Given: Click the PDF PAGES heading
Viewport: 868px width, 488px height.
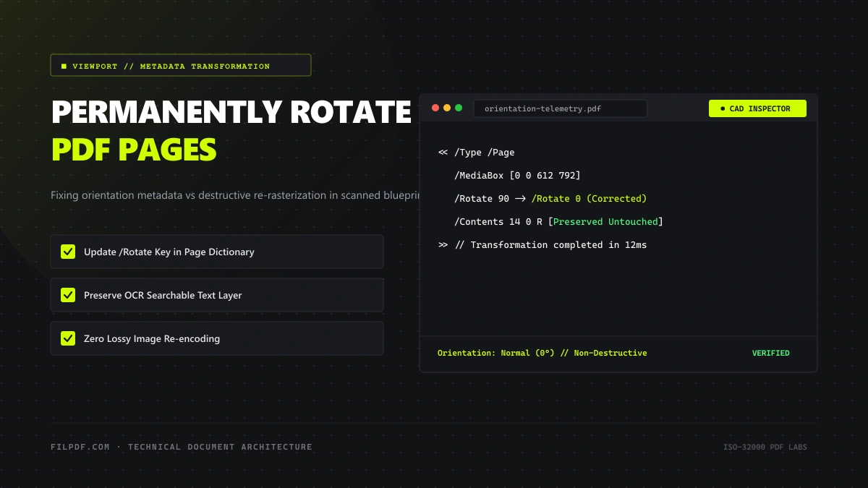Looking at the screenshot, I should pyautogui.click(x=134, y=150).
